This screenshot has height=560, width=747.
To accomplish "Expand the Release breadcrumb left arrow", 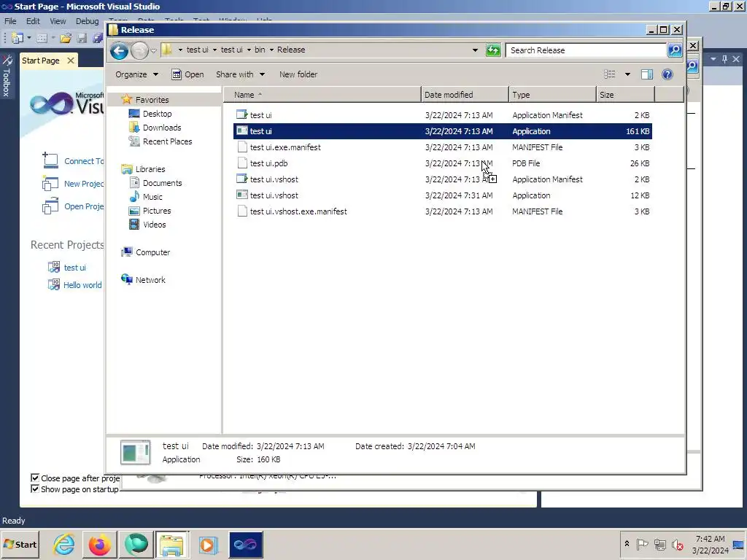I will 271,50.
